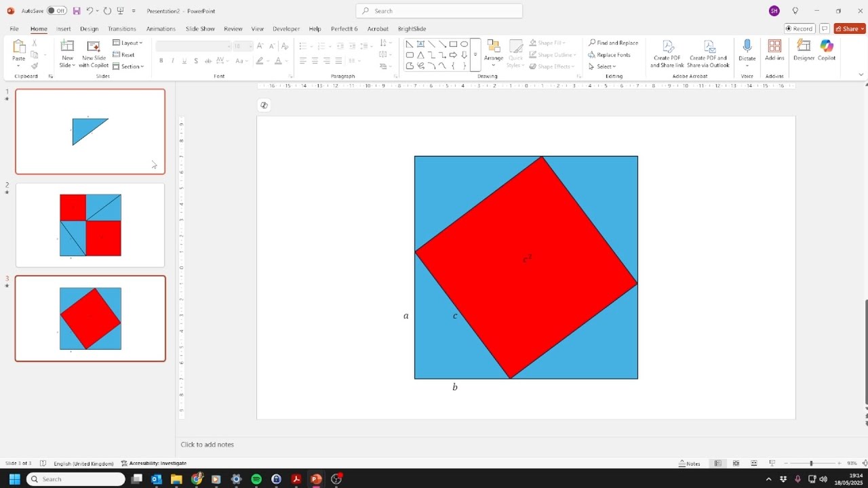Toggle Normal view button in status bar
Image resolution: width=868 pixels, height=488 pixels.
click(718, 464)
